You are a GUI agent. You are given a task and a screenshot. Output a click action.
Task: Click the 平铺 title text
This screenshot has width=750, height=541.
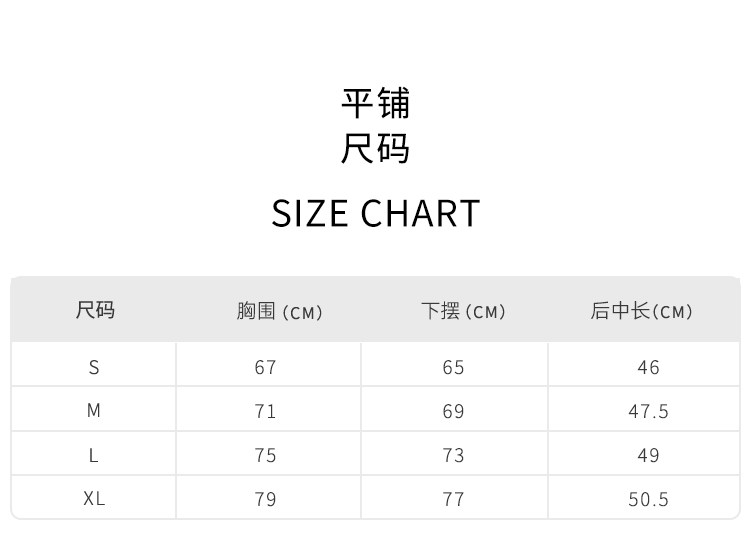376,103
